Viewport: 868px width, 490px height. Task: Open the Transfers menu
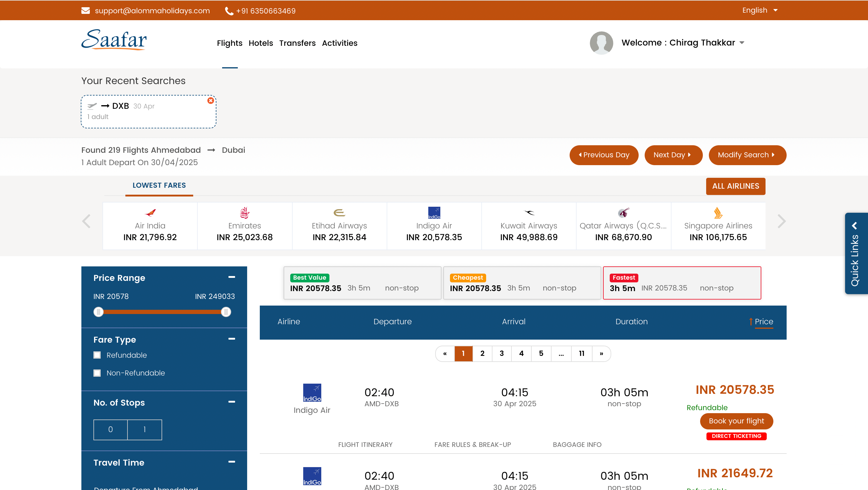point(297,43)
